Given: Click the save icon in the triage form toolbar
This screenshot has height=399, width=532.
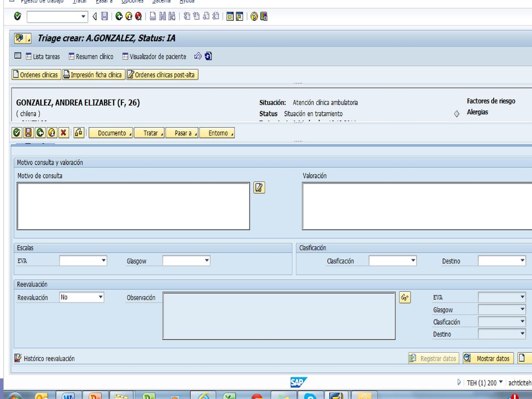Looking at the screenshot, I should pyautogui.click(x=28, y=132).
